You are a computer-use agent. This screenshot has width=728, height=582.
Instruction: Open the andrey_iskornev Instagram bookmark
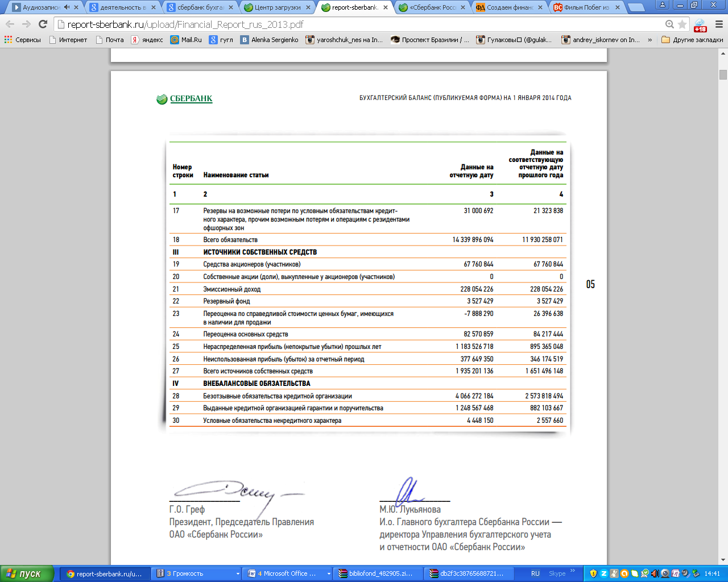pos(601,40)
